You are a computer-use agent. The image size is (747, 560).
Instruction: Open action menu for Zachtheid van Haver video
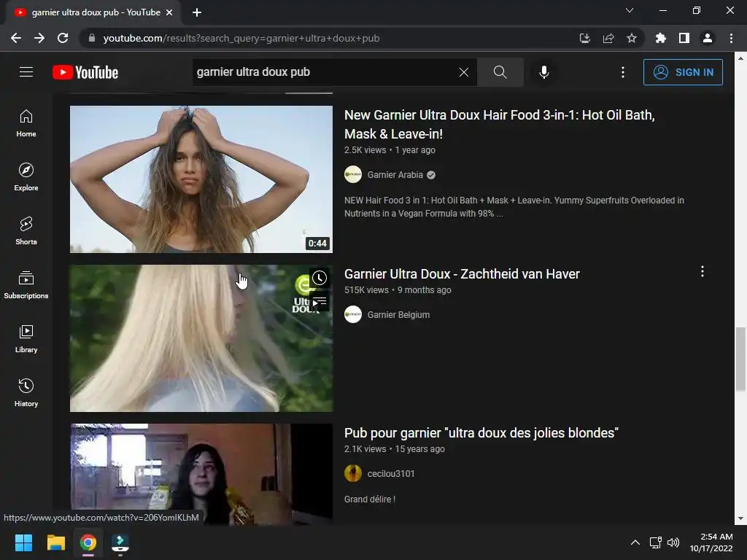703,271
